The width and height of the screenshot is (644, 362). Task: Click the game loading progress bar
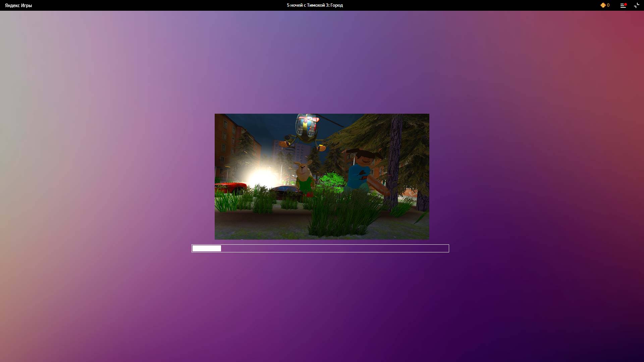[x=320, y=248]
